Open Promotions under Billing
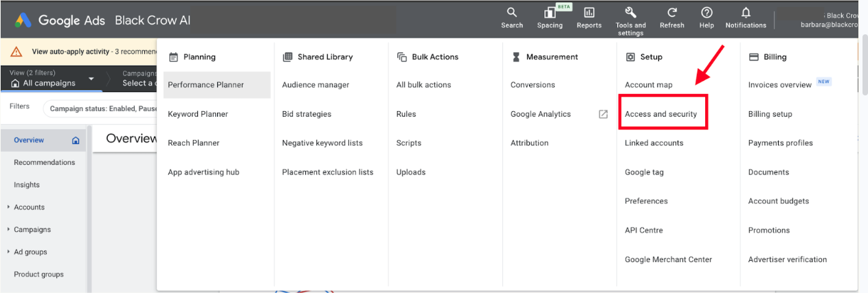Image resolution: width=868 pixels, height=293 pixels. click(768, 231)
